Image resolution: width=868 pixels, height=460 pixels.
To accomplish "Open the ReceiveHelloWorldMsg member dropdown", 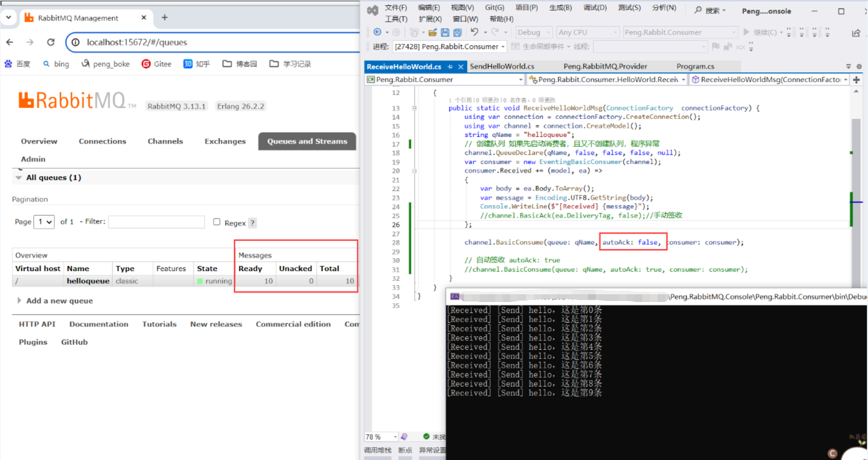I will point(769,80).
